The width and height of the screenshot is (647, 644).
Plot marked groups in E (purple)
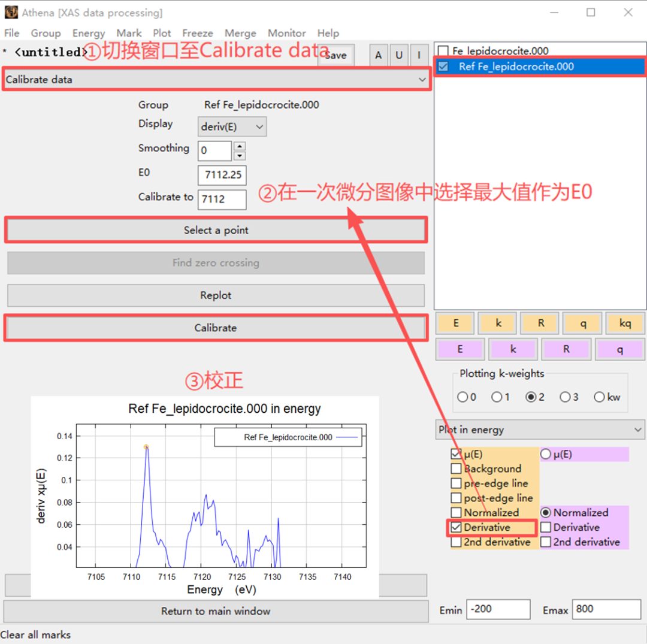click(x=460, y=349)
